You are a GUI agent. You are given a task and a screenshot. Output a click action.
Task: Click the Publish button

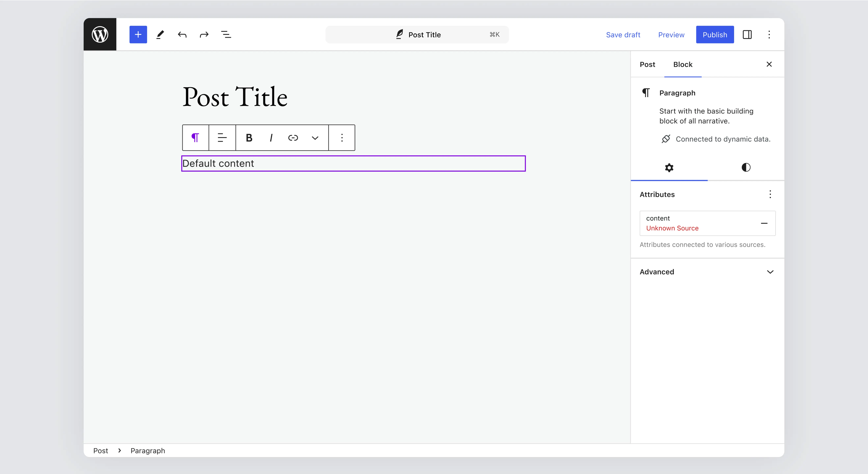pos(715,35)
